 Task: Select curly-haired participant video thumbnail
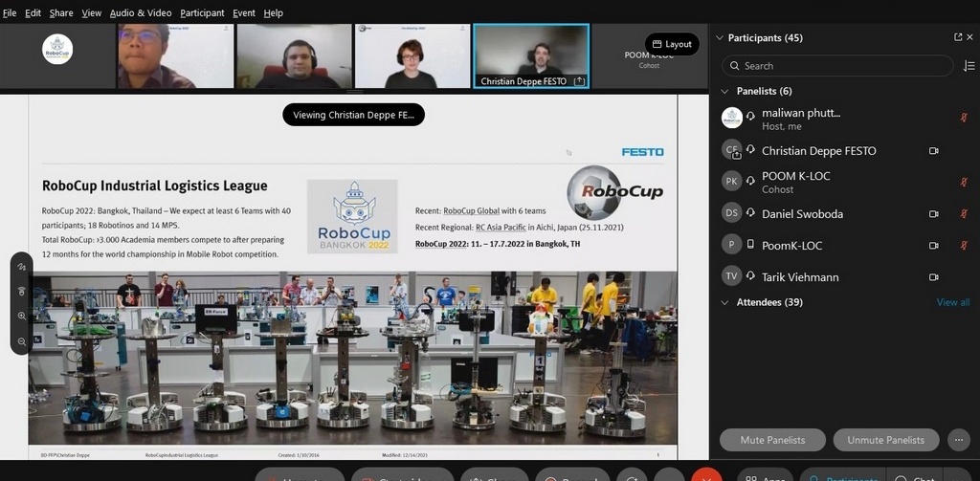(x=412, y=56)
